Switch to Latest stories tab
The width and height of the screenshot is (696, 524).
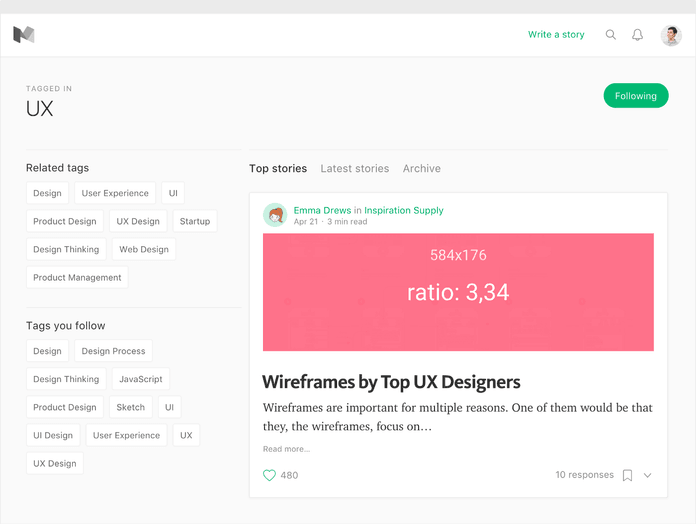pyautogui.click(x=354, y=169)
